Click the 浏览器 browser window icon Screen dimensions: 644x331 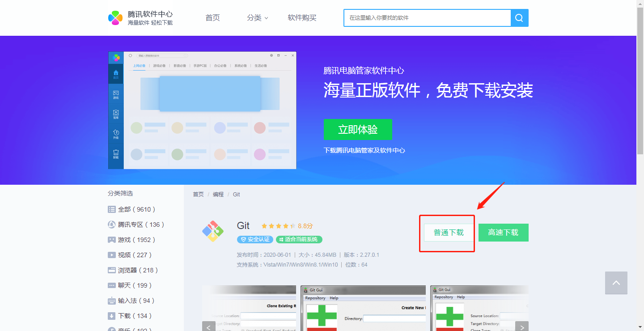click(x=112, y=270)
